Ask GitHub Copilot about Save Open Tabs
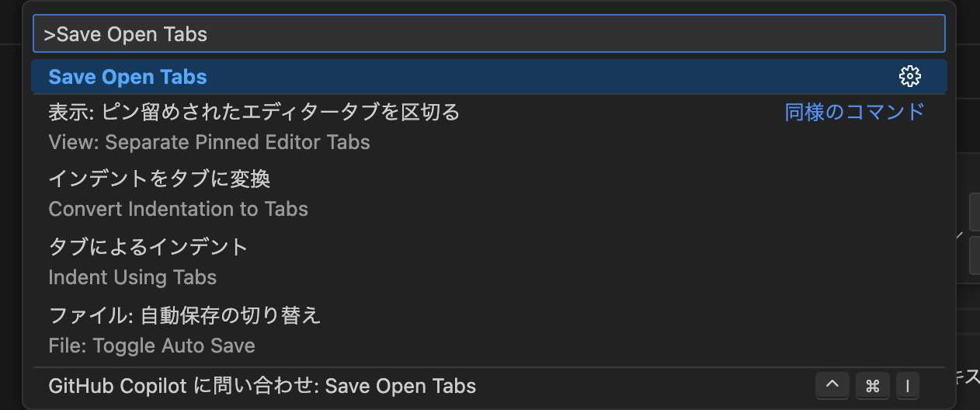 coord(262,386)
